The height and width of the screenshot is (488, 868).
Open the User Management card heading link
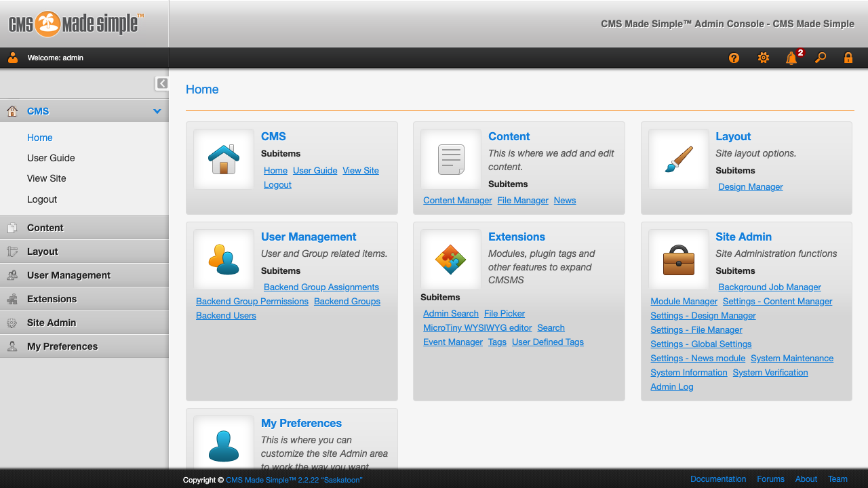(x=309, y=237)
